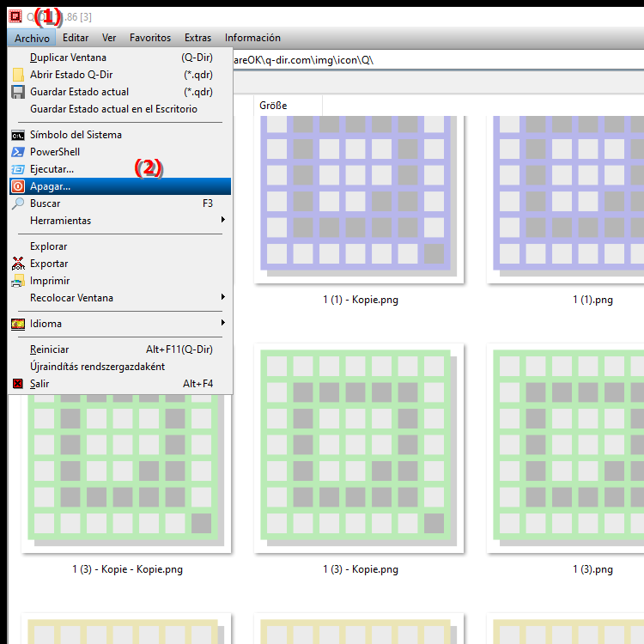Click the address bar path field

(x=438, y=60)
